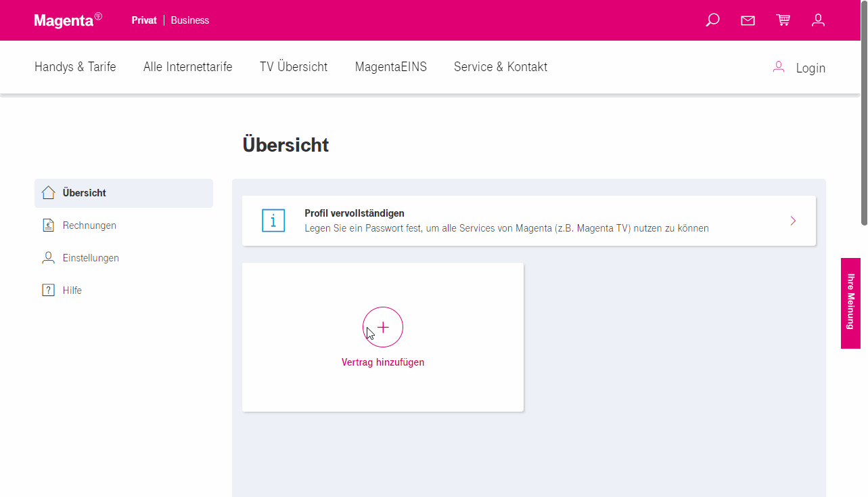Click the Rechnungen invoice icon
Screen dimensions: 868x497
pos(47,225)
